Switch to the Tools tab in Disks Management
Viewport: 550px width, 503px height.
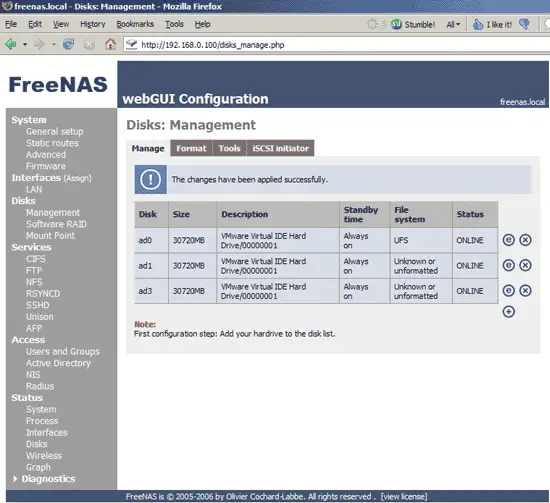[x=229, y=148]
